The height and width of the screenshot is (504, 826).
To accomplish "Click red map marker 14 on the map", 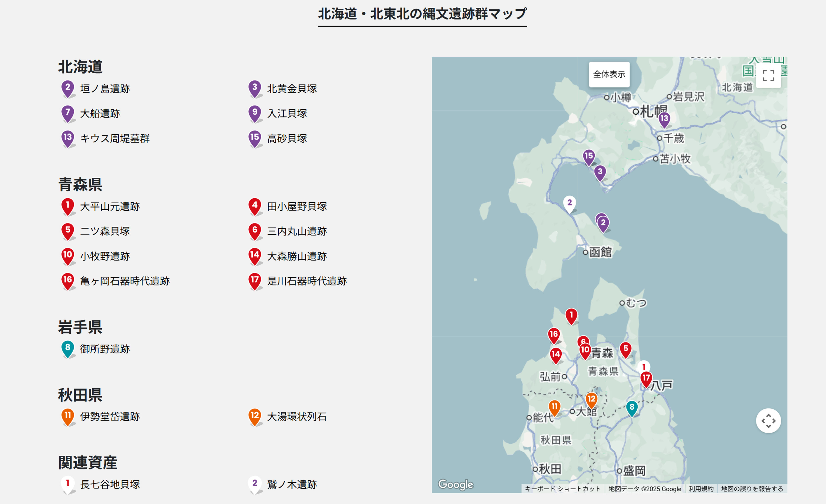I will pos(556,355).
